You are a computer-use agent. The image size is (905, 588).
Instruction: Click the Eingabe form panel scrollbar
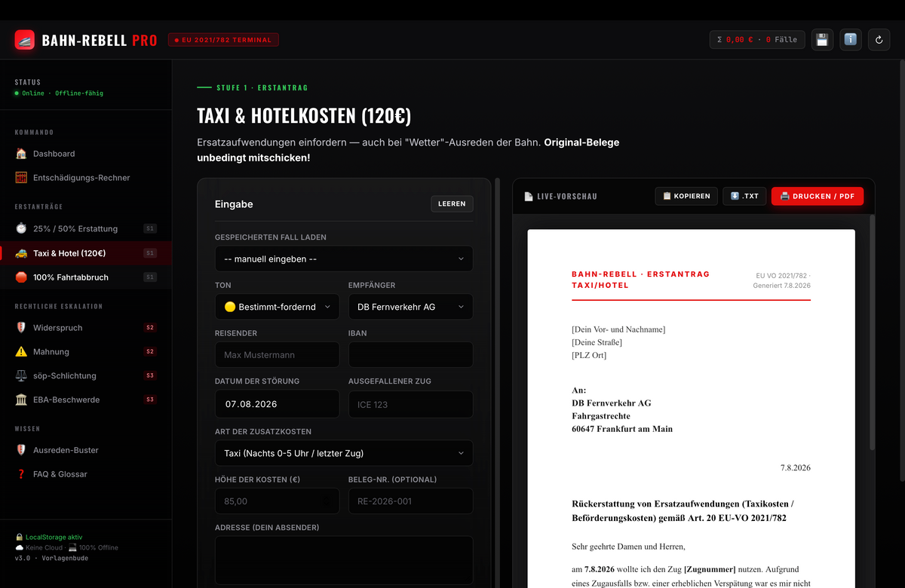(497, 383)
